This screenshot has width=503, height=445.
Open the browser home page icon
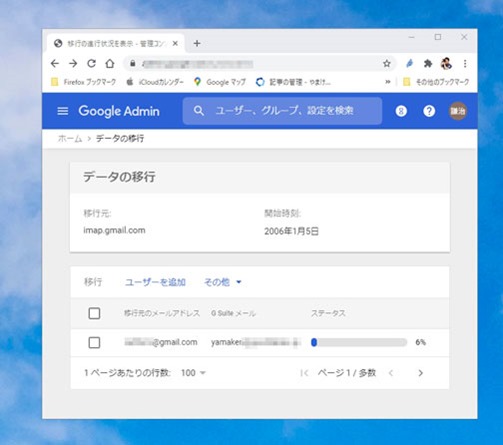[x=110, y=63]
